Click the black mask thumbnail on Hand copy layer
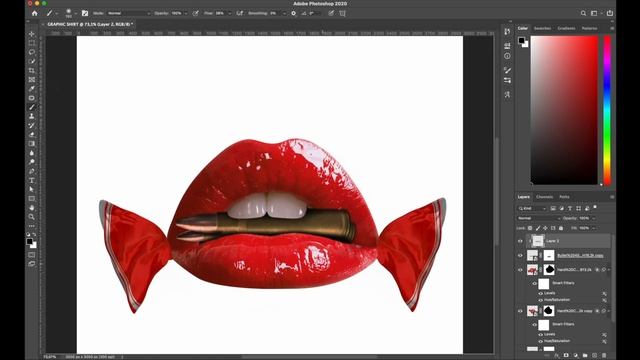Image resolution: width=640 pixels, height=360 pixels. pyautogui.click(x=549, y=311)
